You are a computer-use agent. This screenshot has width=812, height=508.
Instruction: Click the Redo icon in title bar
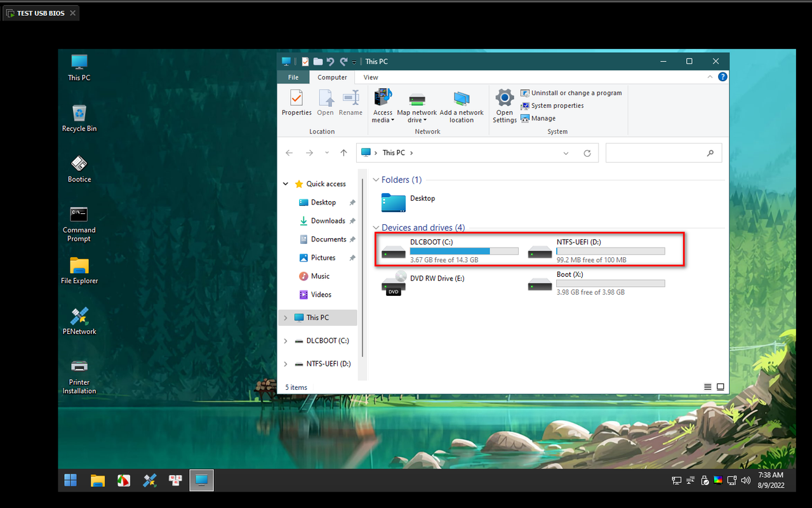pyautogui.click(x=343, y=62)
